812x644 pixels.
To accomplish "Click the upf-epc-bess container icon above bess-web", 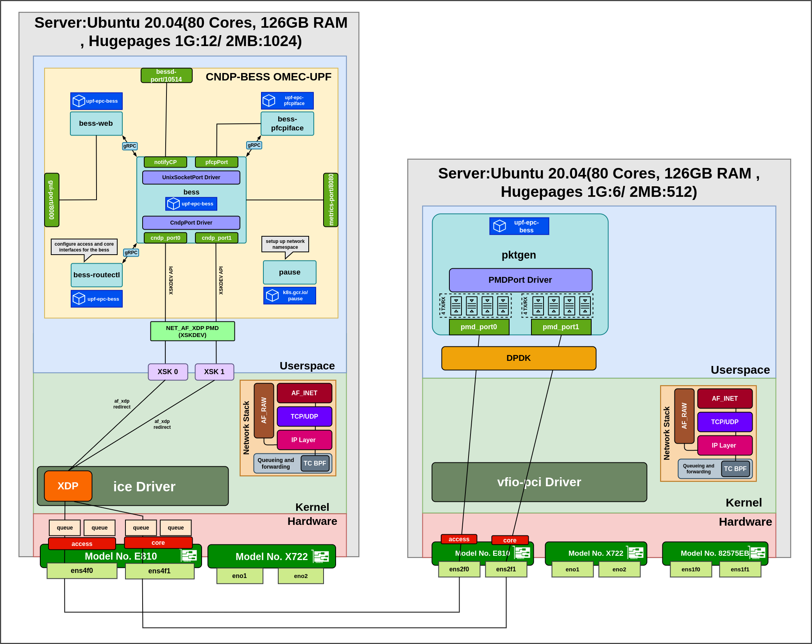I will click(79, 101).
